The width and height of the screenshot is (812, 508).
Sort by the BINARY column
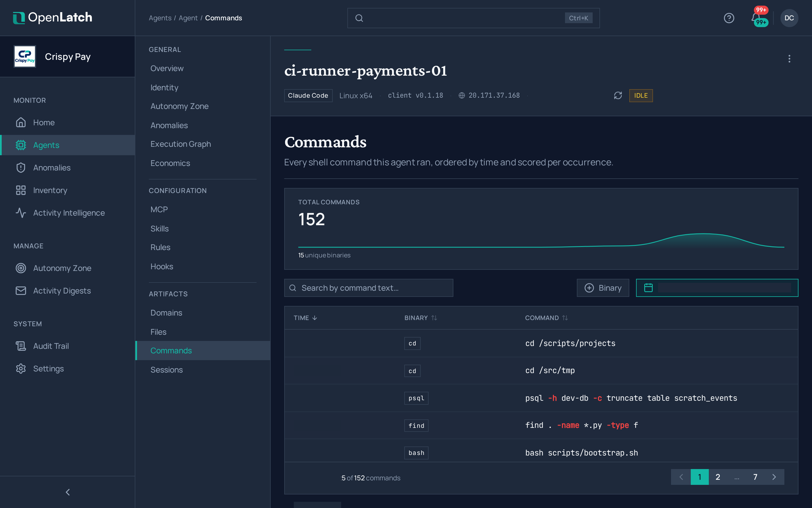click(420, 318)
